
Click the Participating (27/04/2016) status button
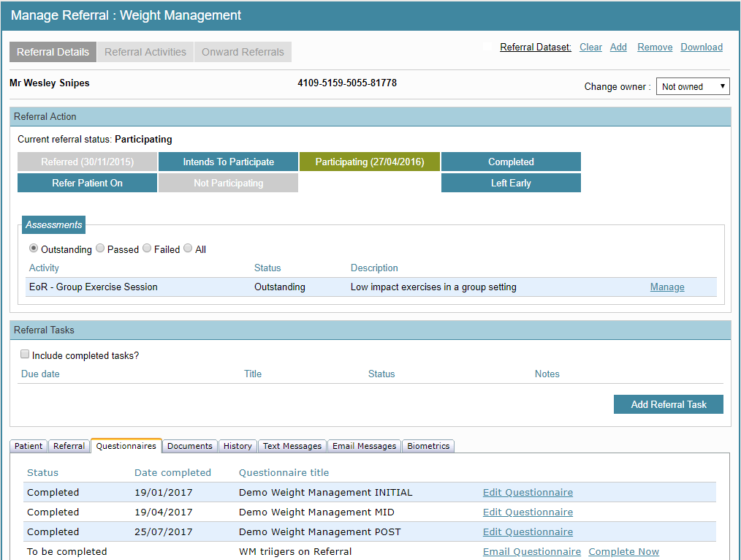click(x=370, y=162)
